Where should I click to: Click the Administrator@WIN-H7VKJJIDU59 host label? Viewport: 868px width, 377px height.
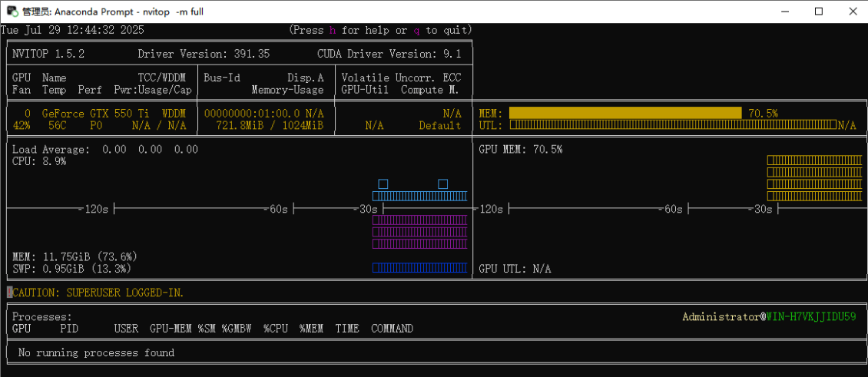click(768, 316)
